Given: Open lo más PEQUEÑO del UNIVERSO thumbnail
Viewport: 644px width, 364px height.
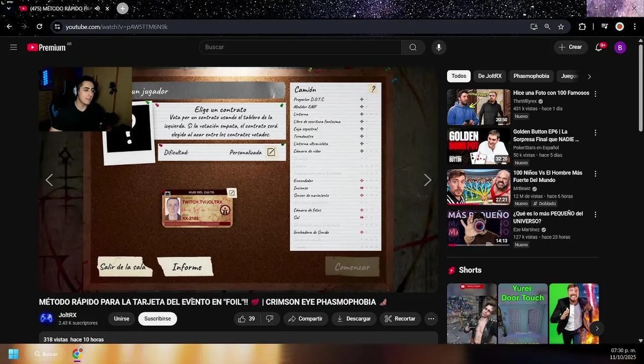Looking at the screenshot, I should (479, 228).
